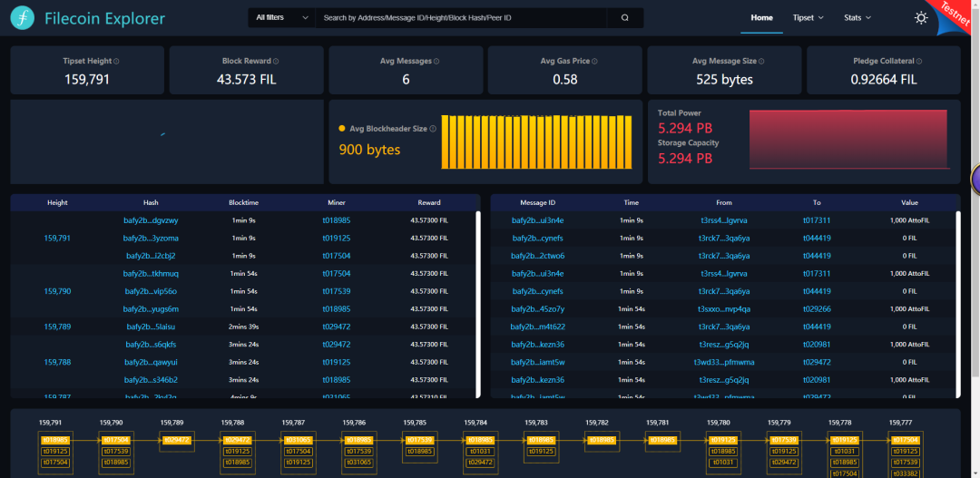Click info icon next to Avg Messages
Viewport: 980px width, 478px height.
click(x=436, y=62)
